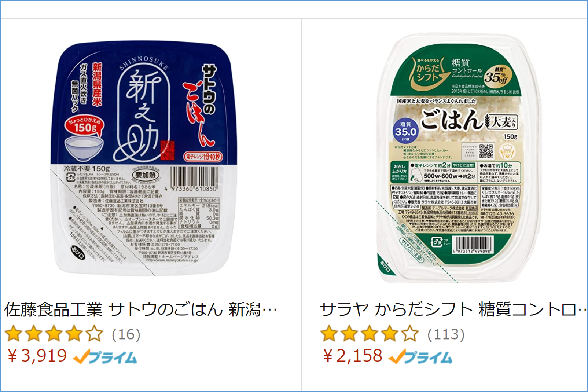Image resolution: width=588 pixels, height=392 pixels.
Task: Open the サラヤ からだシフト product title
Action: coord(453,310)
